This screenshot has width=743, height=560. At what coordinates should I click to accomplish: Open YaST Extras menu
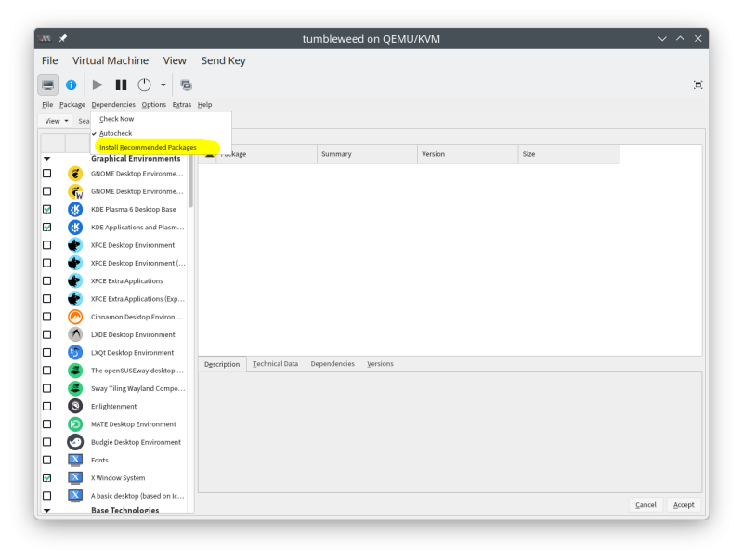[182, 105]
